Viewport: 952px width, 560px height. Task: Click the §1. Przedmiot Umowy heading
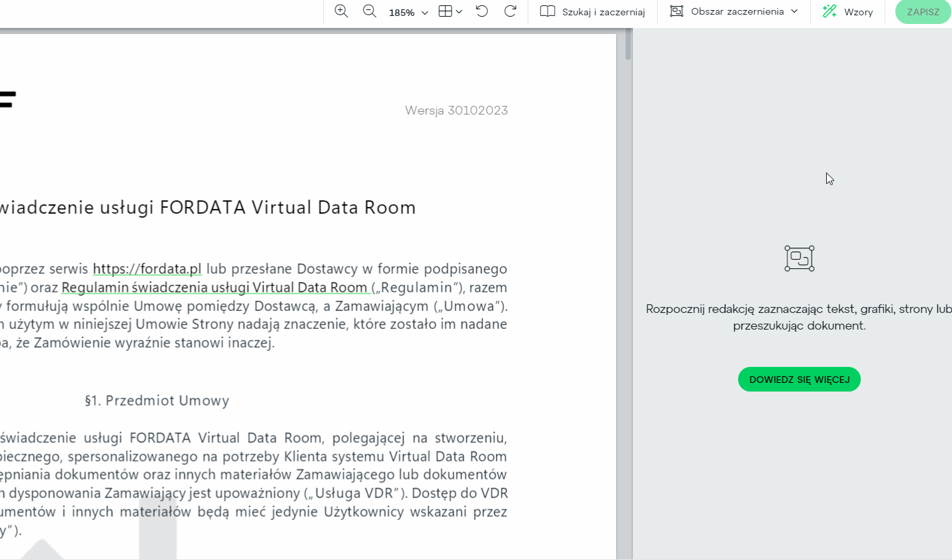pyautogui.click(x=157, y=401)
